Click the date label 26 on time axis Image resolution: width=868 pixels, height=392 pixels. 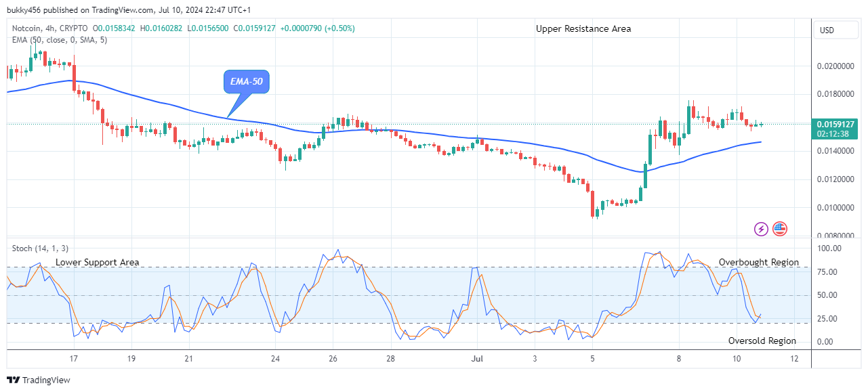pos(333,359)
